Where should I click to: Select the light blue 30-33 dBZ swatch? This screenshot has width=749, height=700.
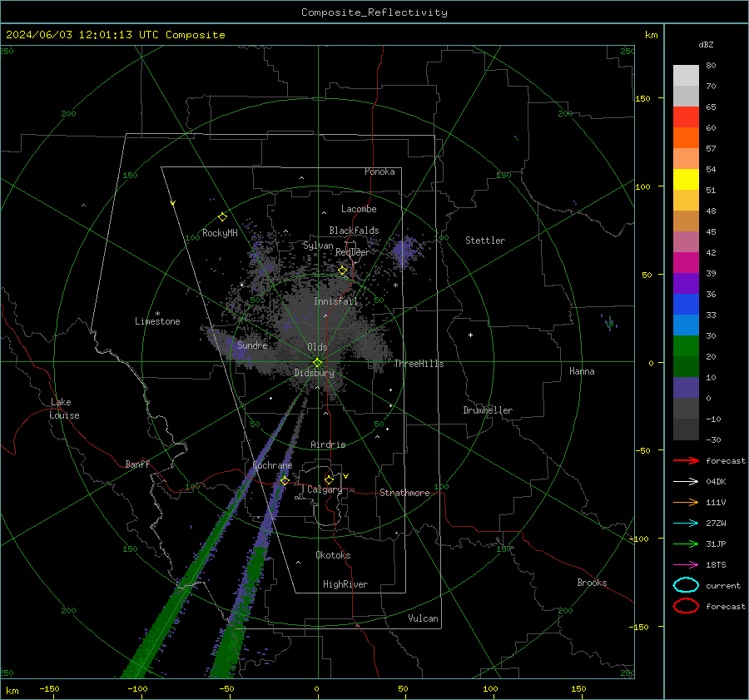pyautogui.click(x=686, y=325)
